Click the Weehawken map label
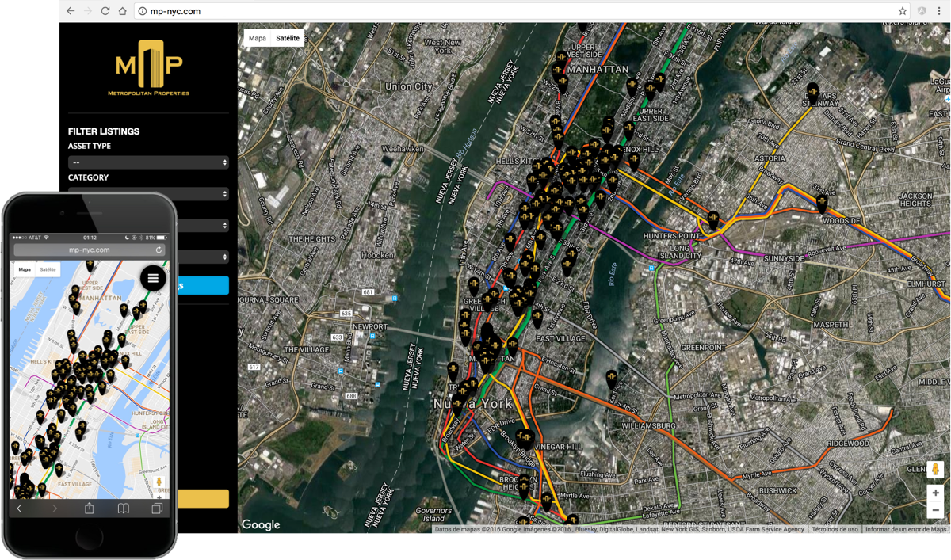Screen dimensions: 951x560 [x=403, y=148]
